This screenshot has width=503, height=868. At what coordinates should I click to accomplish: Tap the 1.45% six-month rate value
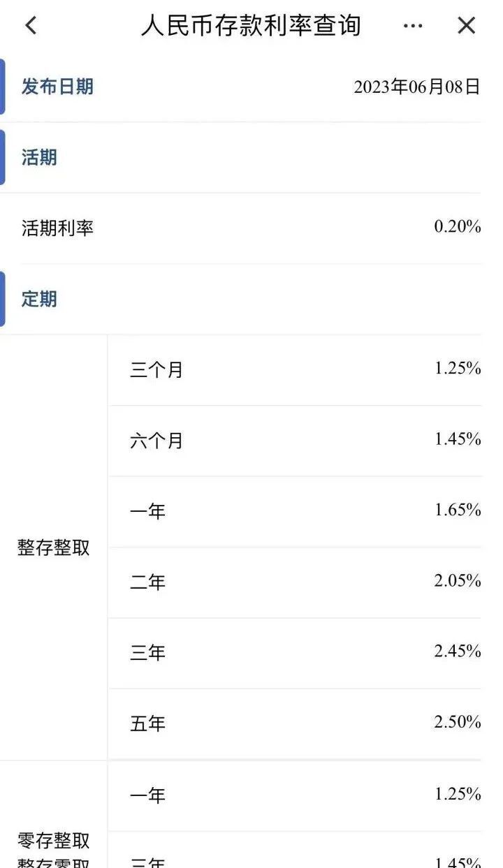458,439
